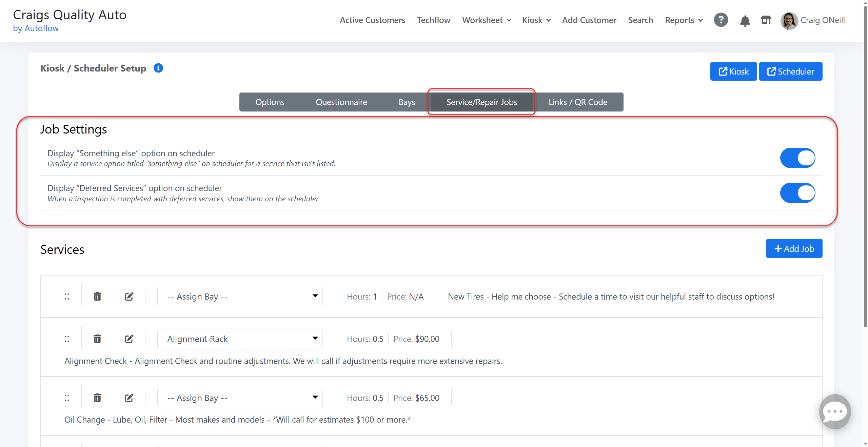Toggle the "Deferred Services" scheduler option
Viewport: 868px width, 447px height.
coord(797,193)
